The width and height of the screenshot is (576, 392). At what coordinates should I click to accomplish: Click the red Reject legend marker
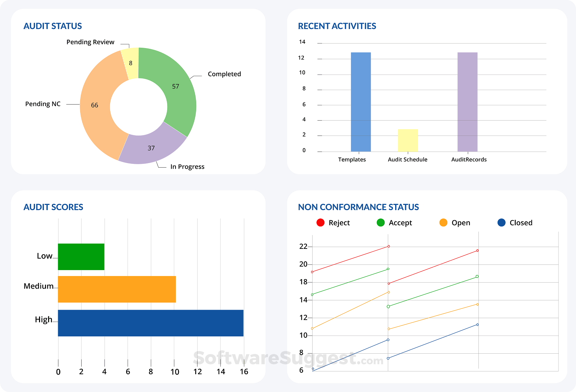click(x=320, y=223)
